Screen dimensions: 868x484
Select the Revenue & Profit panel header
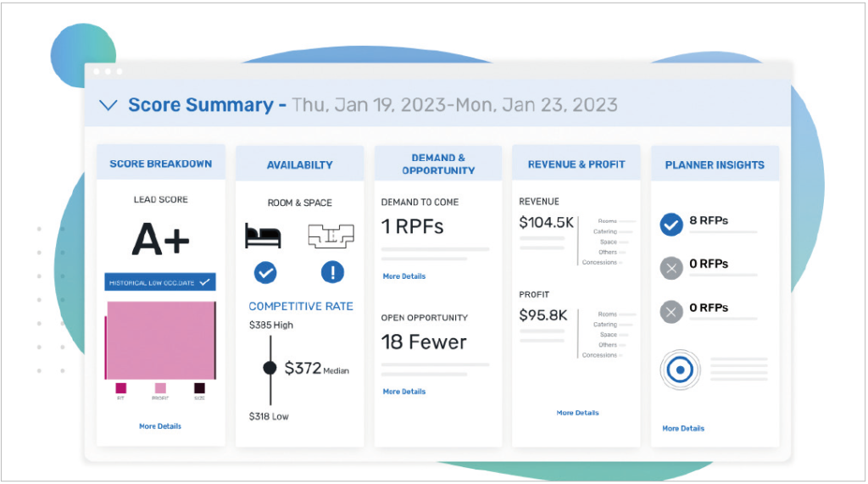pyautogui.click(x=576, y=164)
